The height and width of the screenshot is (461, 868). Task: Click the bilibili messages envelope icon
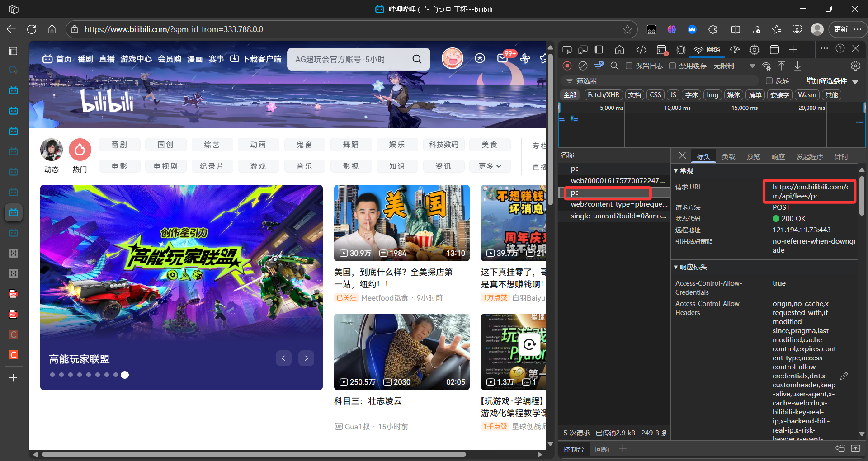point(502,58)
